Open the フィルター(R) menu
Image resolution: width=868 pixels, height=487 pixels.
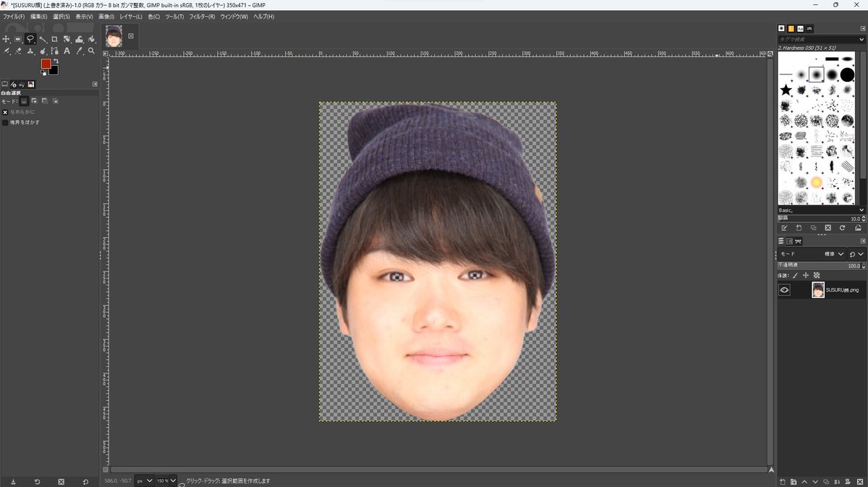(202, 16)
